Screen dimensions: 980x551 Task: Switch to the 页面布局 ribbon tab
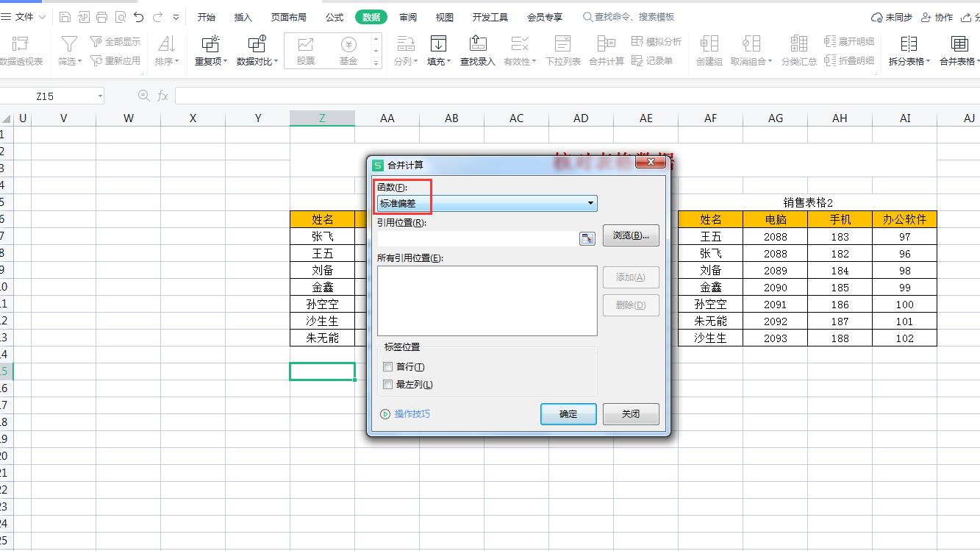[288, 17]
